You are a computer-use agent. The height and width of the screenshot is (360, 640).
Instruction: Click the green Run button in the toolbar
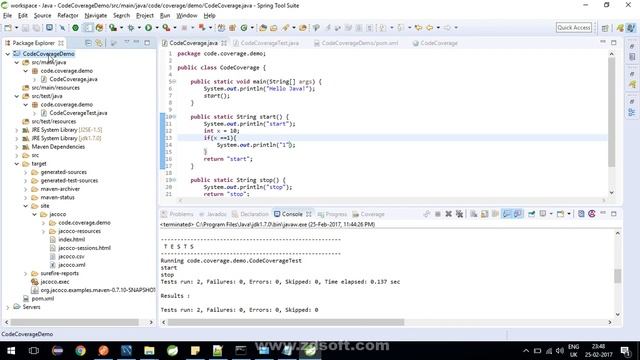pyautogui.click(x=149, y=28)
